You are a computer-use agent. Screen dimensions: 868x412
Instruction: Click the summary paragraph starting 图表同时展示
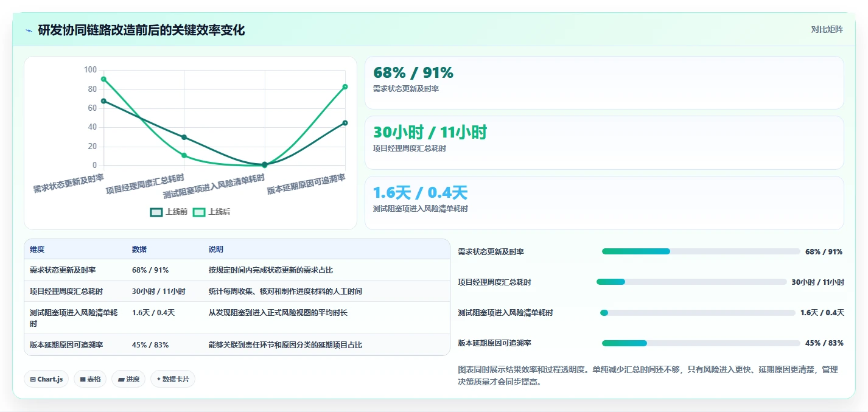click(x=648, y=375)
